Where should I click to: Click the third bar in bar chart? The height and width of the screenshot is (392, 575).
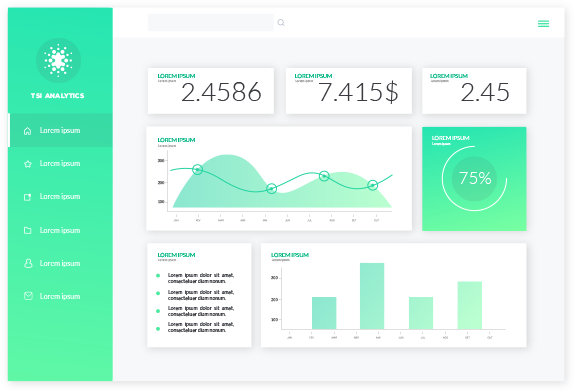pos(421,313)
